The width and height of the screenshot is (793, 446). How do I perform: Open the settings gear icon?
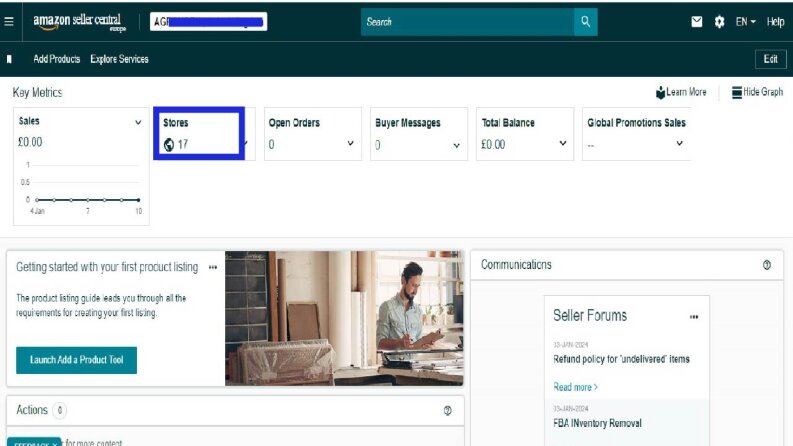[x=719, y=22]
